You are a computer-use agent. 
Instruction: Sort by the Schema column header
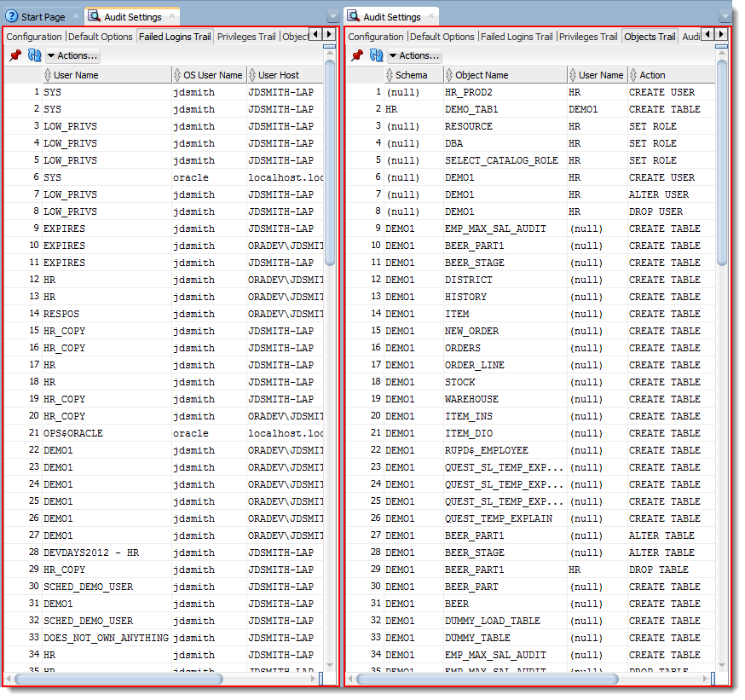pyautogui.click(x=413, y=74)
